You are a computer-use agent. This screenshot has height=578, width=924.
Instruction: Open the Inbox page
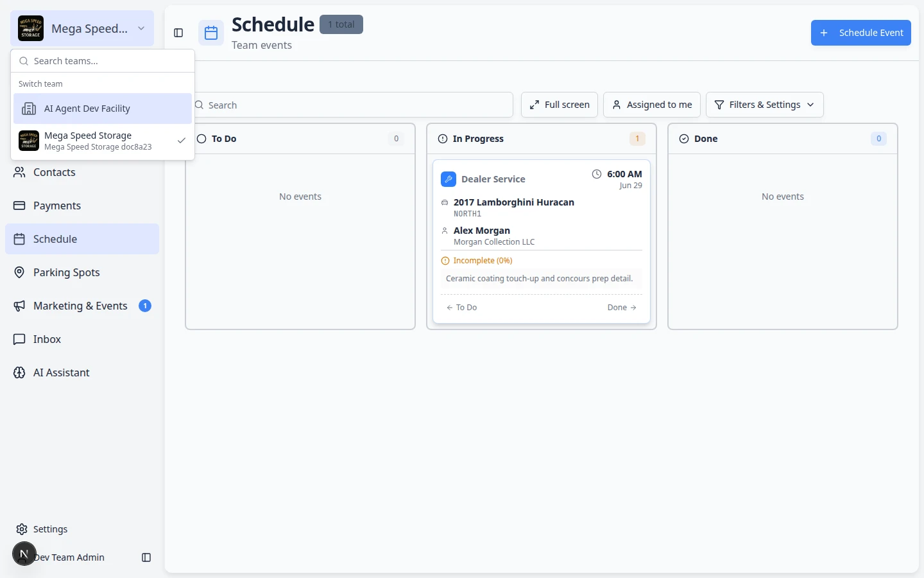pyautogui.click(x=82, y=339)
